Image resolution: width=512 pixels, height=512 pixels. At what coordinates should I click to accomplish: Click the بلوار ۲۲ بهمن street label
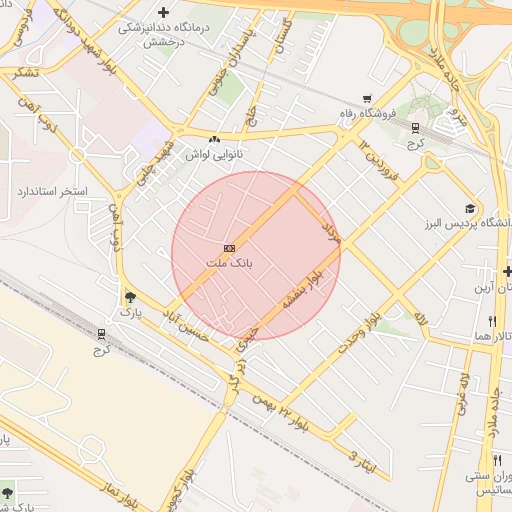(x=281, y=412)
